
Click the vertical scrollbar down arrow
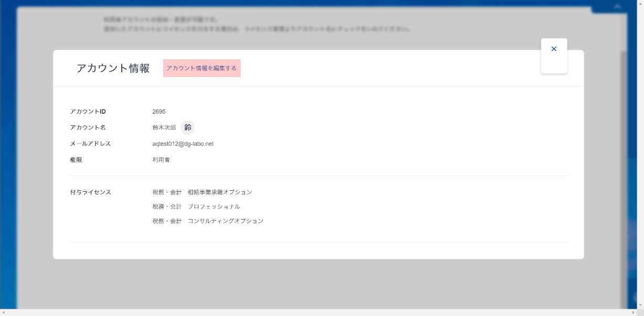[x=640, y=305]
